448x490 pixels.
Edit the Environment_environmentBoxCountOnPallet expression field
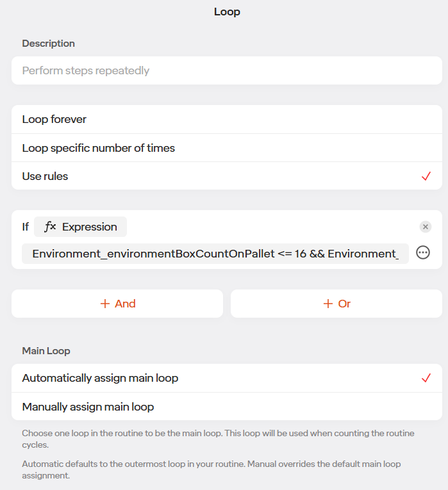coord(215,254)
